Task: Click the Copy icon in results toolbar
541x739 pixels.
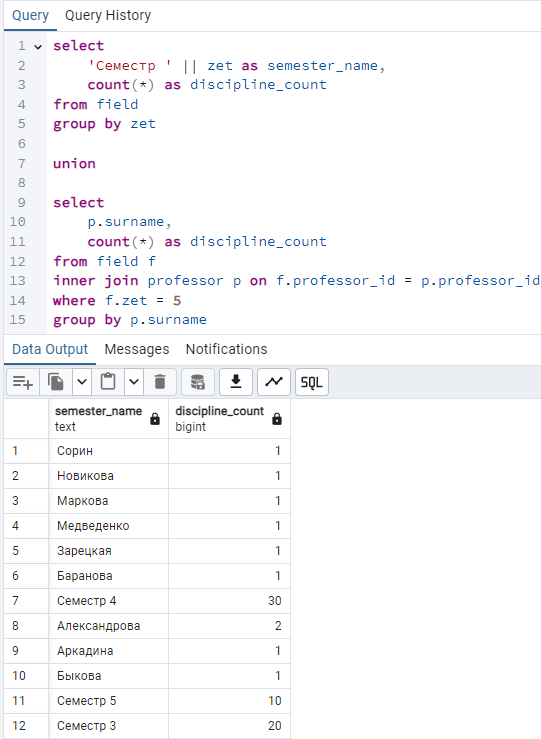Action: coord(56,382)
